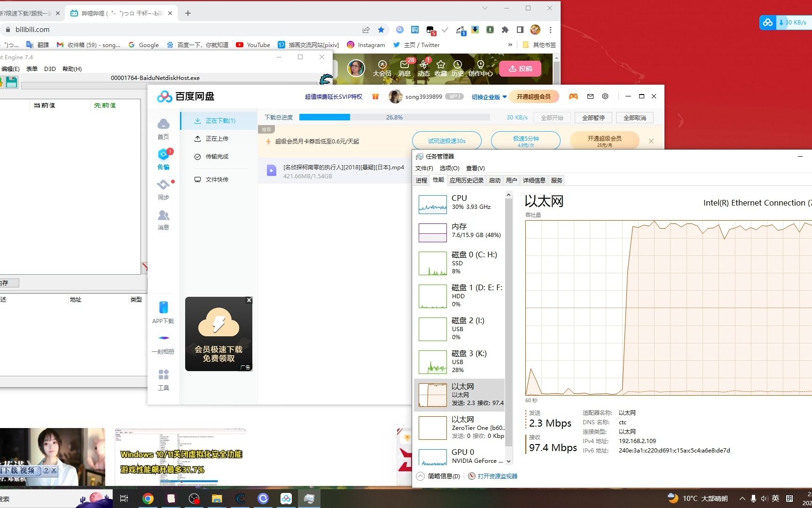Image resolution: width=812 pixels, height=508 pixels.
Task: Open bilibili 收藏 favorites from the page header
Action: tap(440, 68)
